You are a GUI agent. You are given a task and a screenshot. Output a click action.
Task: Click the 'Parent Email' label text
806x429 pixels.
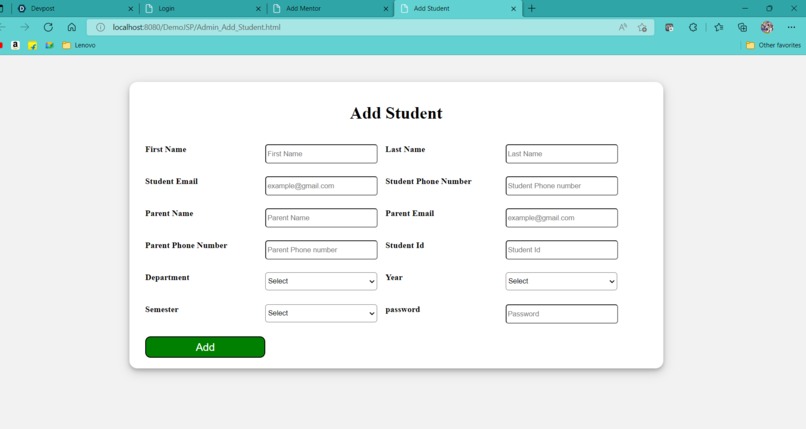point(410,213)
